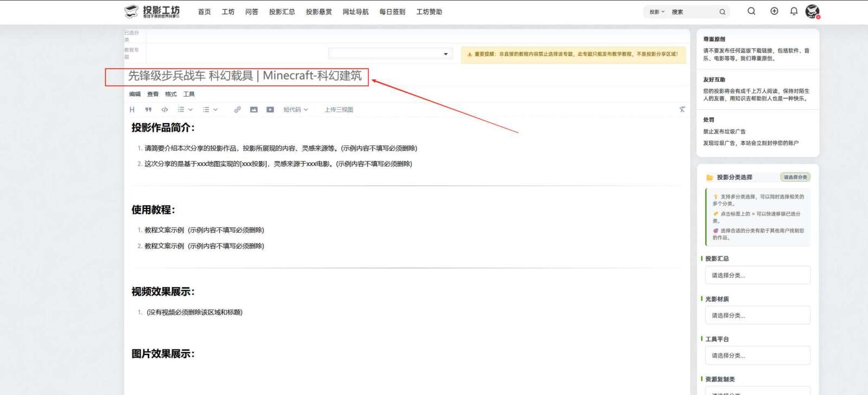Click the plus circle create icon

click(x=774, y=11)
